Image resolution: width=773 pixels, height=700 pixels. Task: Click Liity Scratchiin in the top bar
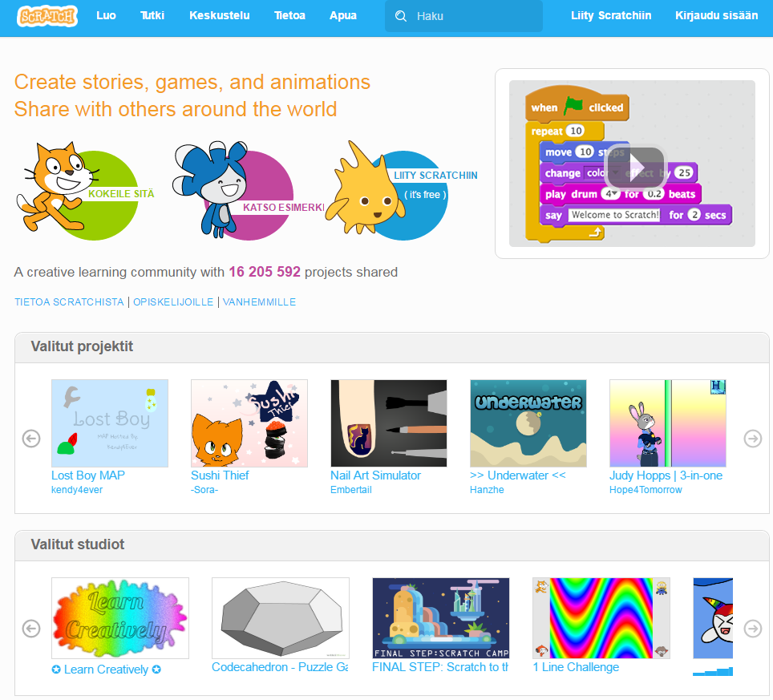(611, 16)
